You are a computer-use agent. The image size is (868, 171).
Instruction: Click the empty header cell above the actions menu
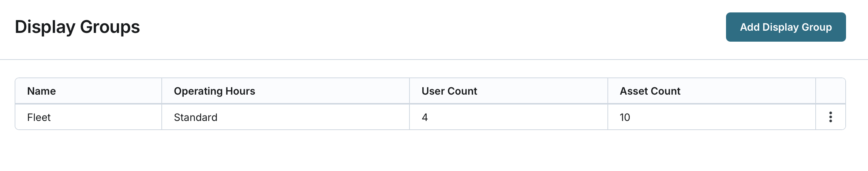click(830, 91)
